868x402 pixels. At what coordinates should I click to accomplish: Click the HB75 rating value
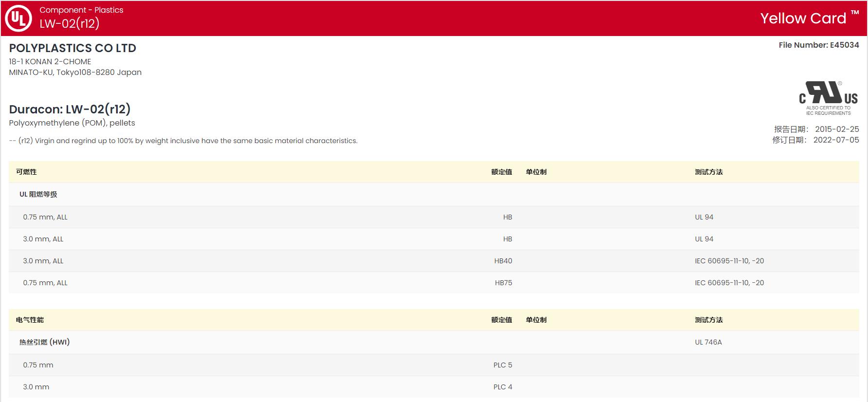pyautogui.click(x=504, y=283)
